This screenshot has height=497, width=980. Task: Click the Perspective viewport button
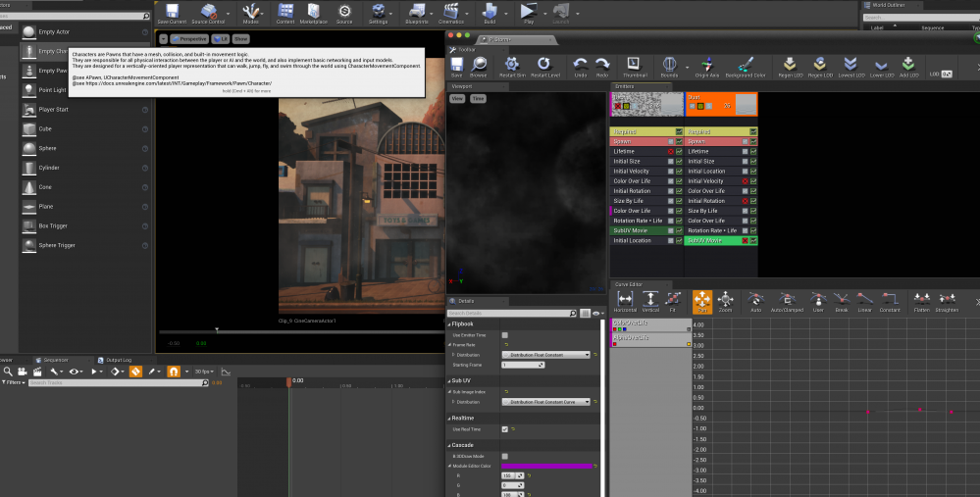190,38
